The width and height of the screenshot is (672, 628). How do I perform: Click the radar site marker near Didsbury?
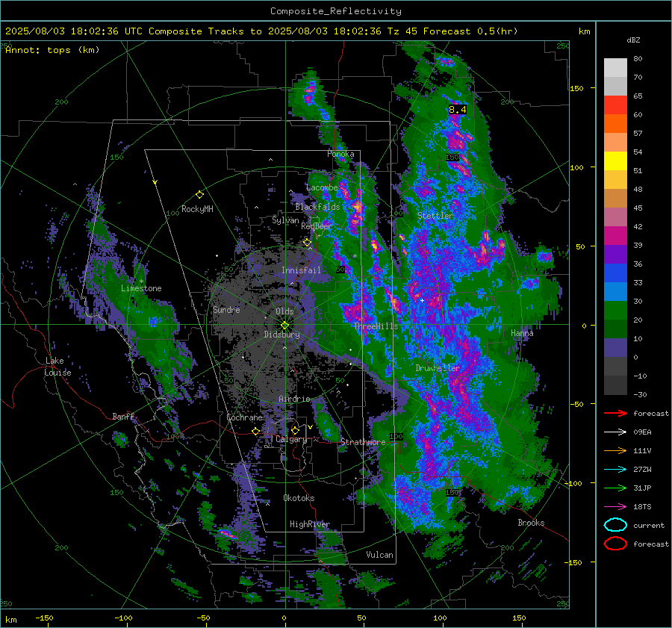(x=284, y=326)
